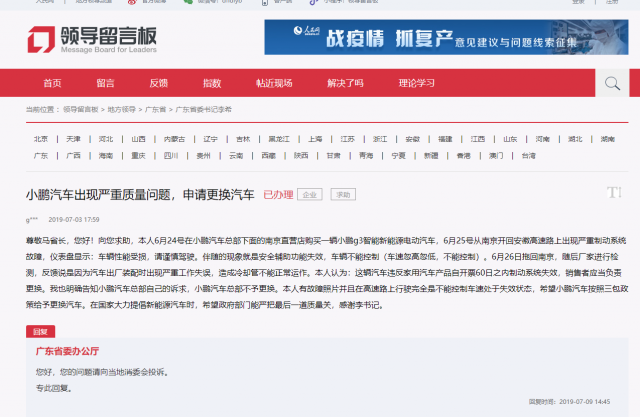Select the 甘肃 region link
This screenshot has height=417, width=640.
[x=333, y=155]
